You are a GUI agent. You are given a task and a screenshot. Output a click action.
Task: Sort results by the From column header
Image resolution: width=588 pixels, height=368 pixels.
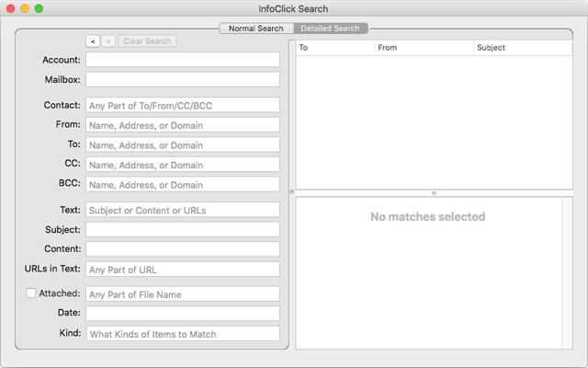pos(424,48)
